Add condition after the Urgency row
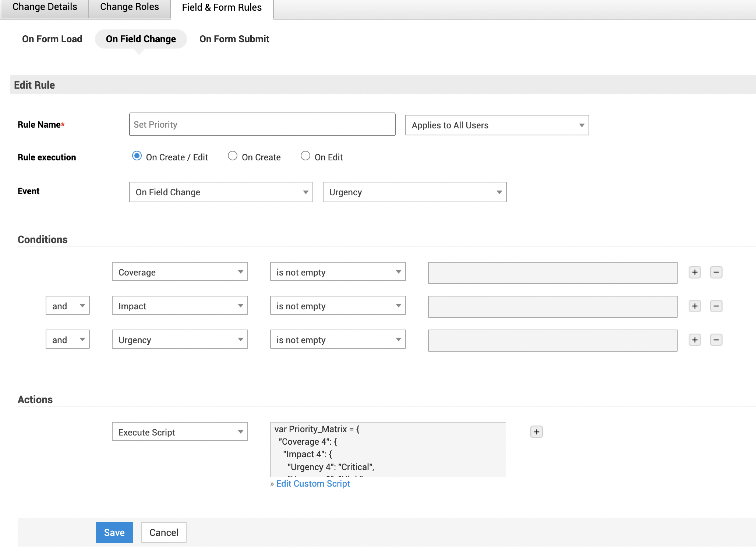This screenshot has height=551, width=756. [x=695, y=340]
